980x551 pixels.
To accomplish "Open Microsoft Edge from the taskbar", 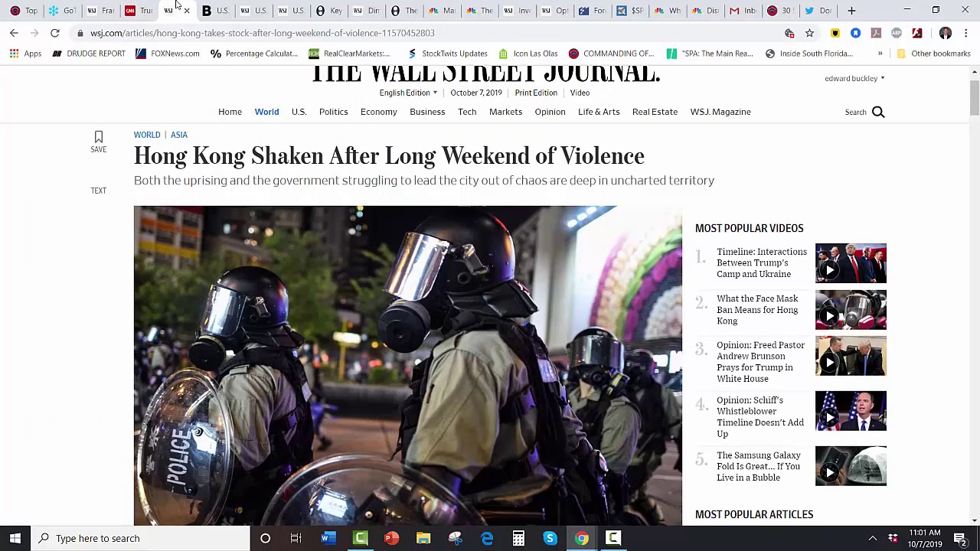I will point(487,538).
